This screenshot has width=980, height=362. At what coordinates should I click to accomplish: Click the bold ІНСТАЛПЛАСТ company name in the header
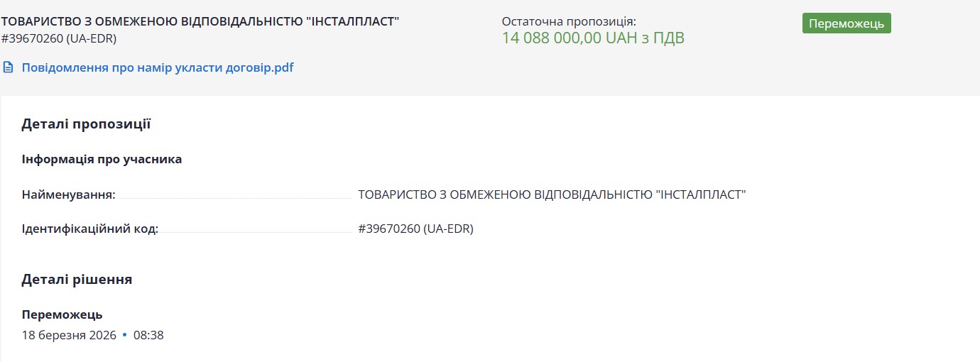click(x=200, y=21)
